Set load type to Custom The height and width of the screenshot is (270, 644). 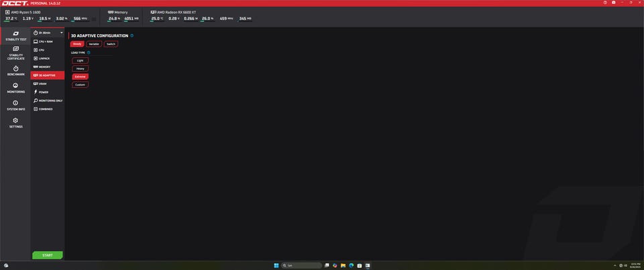[80, 85]
